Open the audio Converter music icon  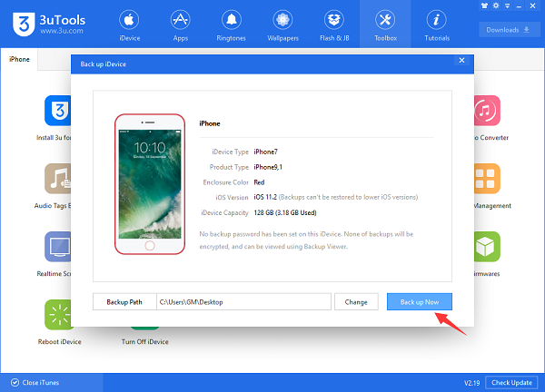pos(487,111)
